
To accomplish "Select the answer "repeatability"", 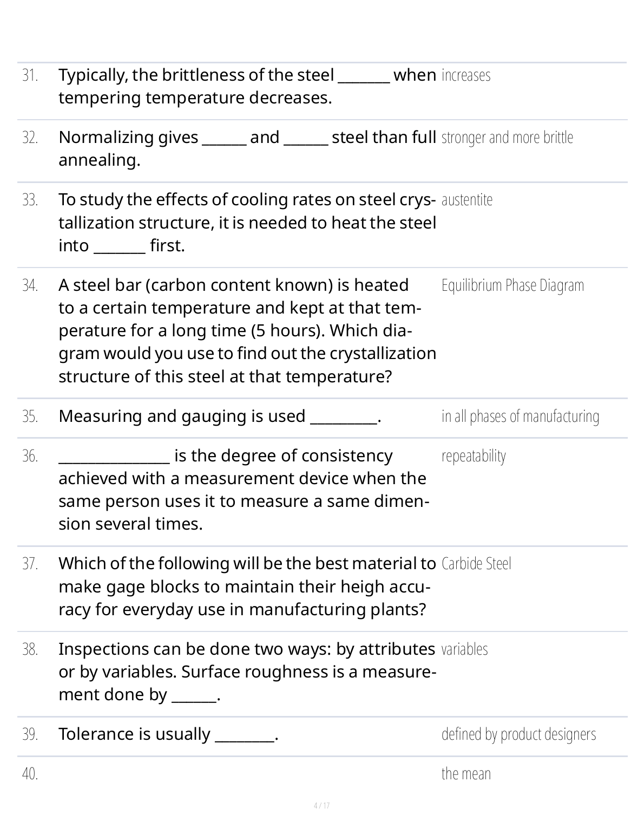I will click(x=474, y=456).
